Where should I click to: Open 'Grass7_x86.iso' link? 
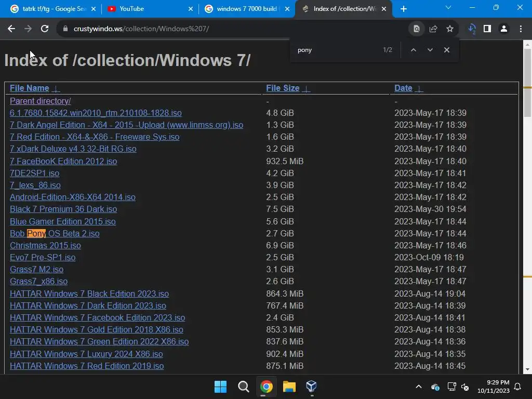(x=38, y=281)
